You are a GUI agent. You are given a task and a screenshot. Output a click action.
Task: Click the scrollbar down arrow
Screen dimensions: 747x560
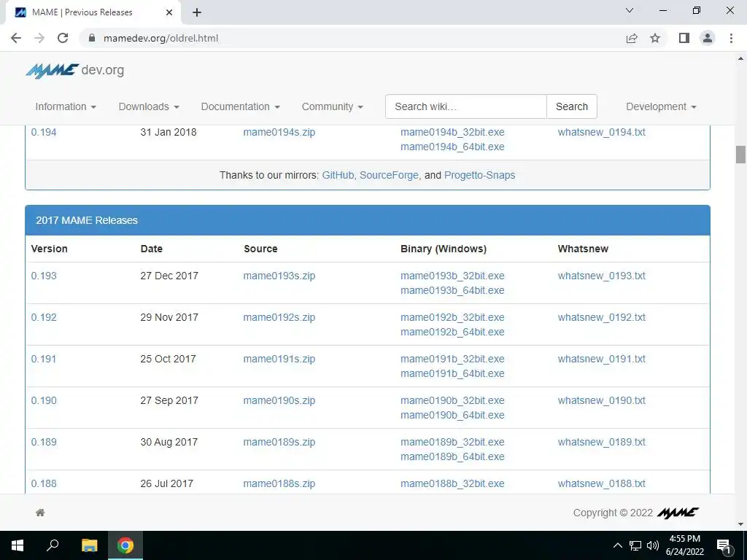[740, 524]
